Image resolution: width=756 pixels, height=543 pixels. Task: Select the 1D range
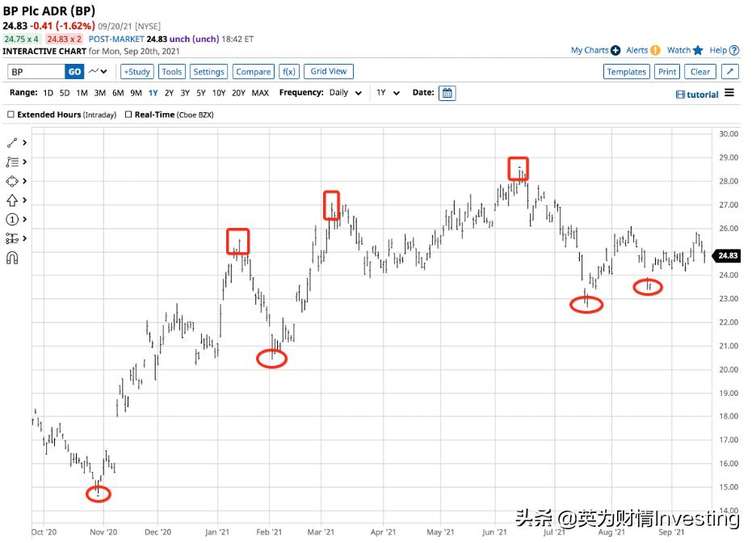click(48, 93)
